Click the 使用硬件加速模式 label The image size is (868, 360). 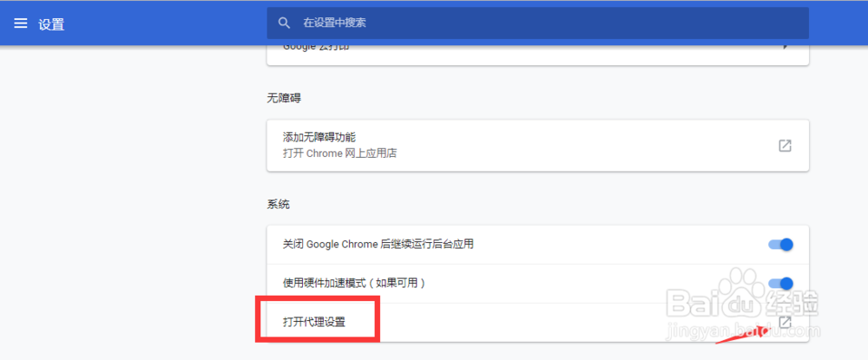coord(354,284)
